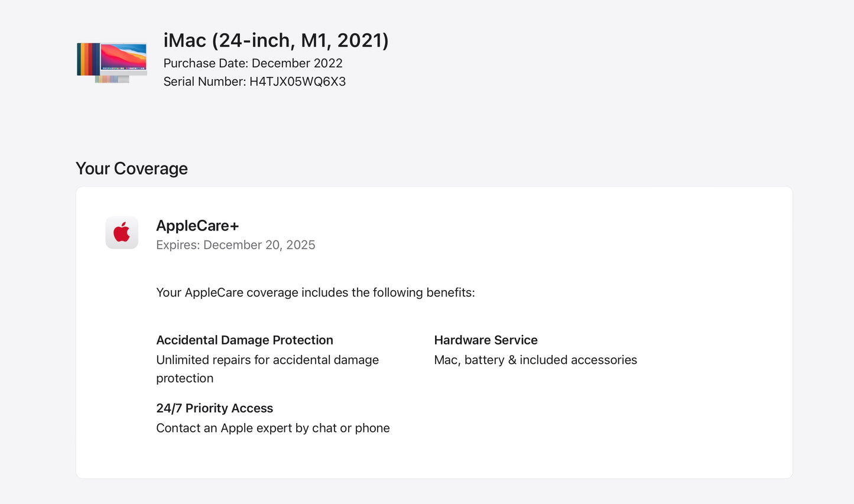The width and height of the screenshot is (854, 504).
Task: Click the AppleCare coverage benefits intro sentence
Action: 315,292
